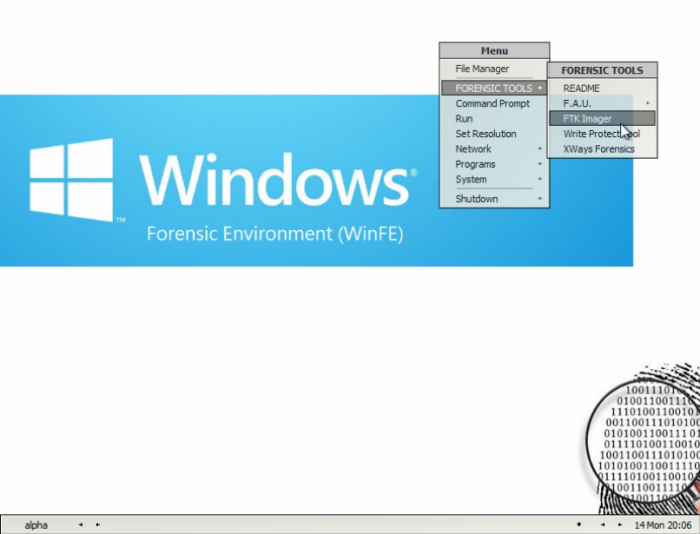Click left arrow beside alpha workspace label
Screen dimensions: 700x534
tap(80, 525)
